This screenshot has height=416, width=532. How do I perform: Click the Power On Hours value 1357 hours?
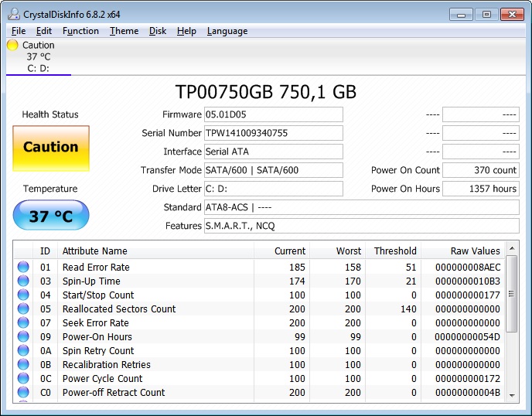click(481, 189)
